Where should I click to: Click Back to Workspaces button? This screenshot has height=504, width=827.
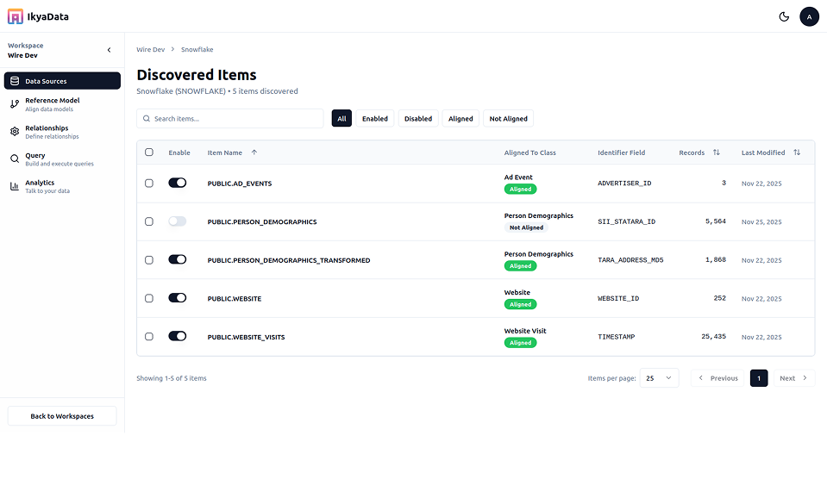pos(62,416)
